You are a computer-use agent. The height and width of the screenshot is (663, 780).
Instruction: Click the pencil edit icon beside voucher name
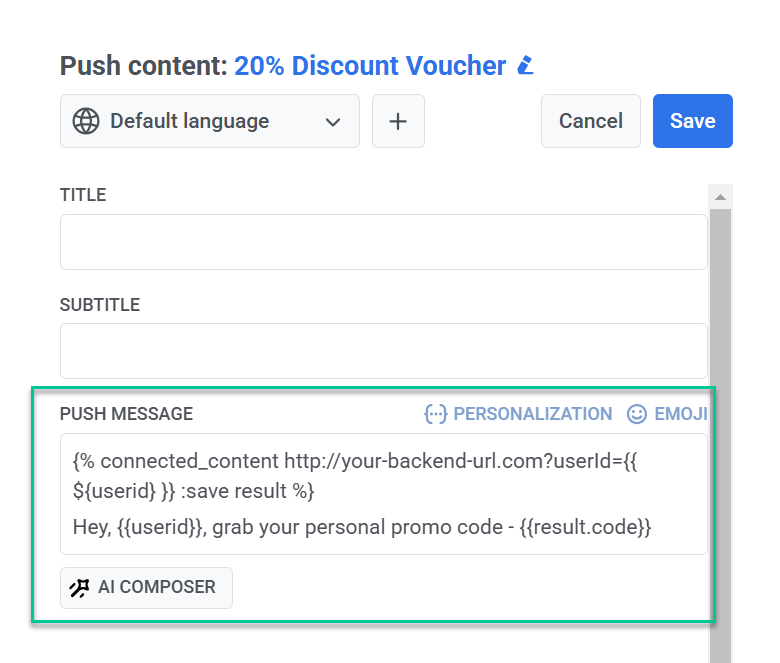point(525,66)
